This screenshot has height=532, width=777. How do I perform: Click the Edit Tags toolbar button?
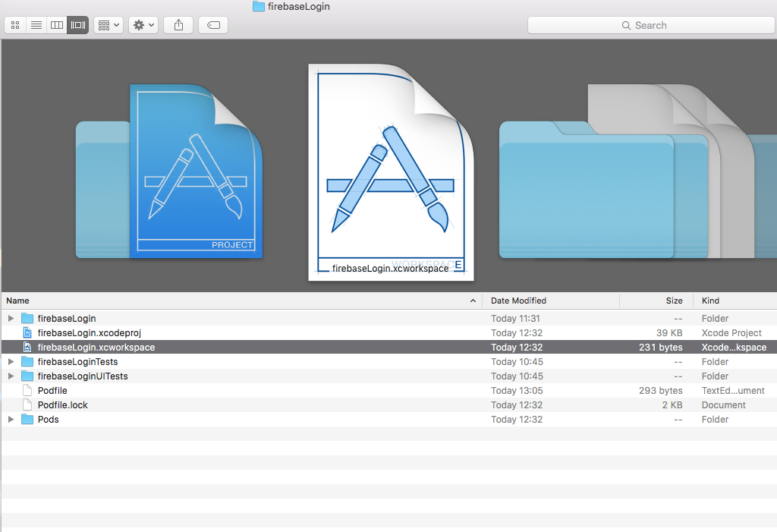coord(213,25)
